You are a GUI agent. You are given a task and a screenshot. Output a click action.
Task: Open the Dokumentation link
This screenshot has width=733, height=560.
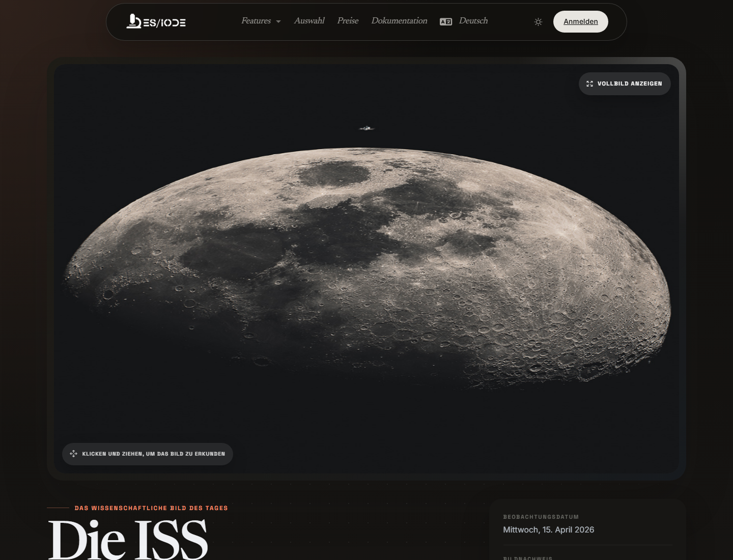tap(399, 21)
